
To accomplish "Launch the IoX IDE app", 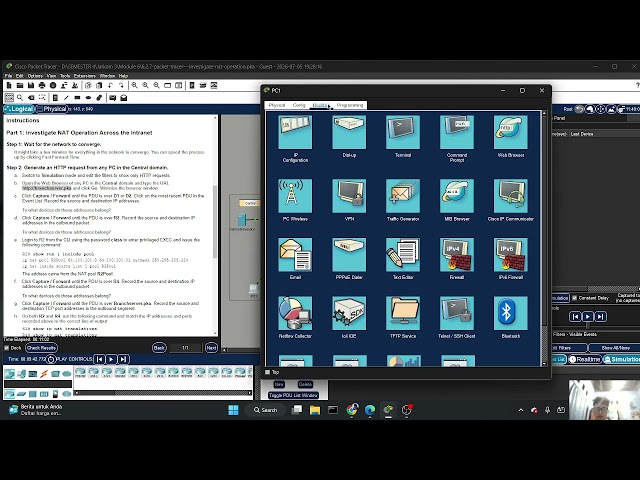I will coord(349,313).
